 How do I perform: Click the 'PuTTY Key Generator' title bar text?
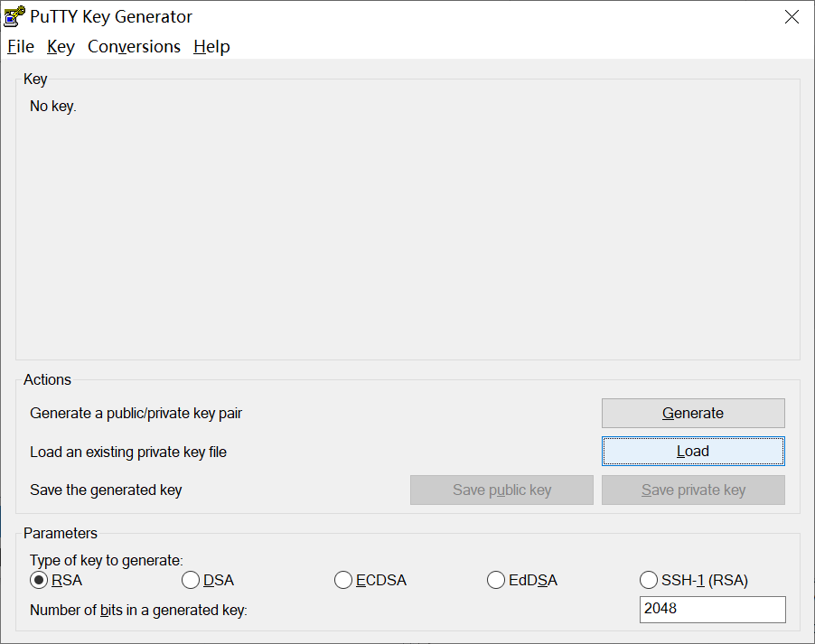pos(111,17)
